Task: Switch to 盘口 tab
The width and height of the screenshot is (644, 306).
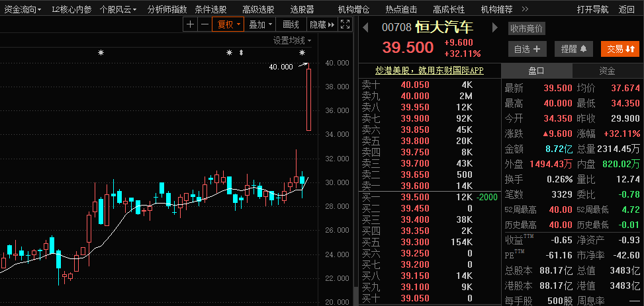Action: click(x=536, y=71)
